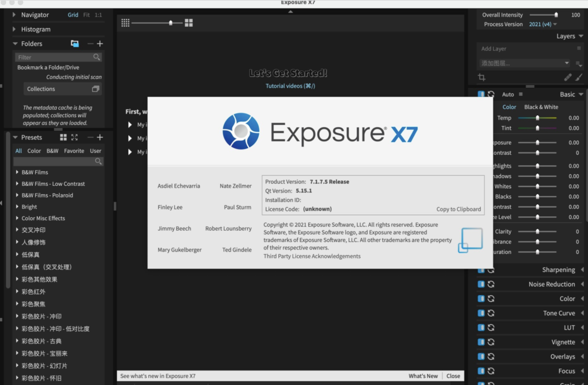The height and width of the screenshot is (385, 588).
Task: Click Copy to Clipboard in About dialog
Action: pyautogui.click(x=459, y=209)
